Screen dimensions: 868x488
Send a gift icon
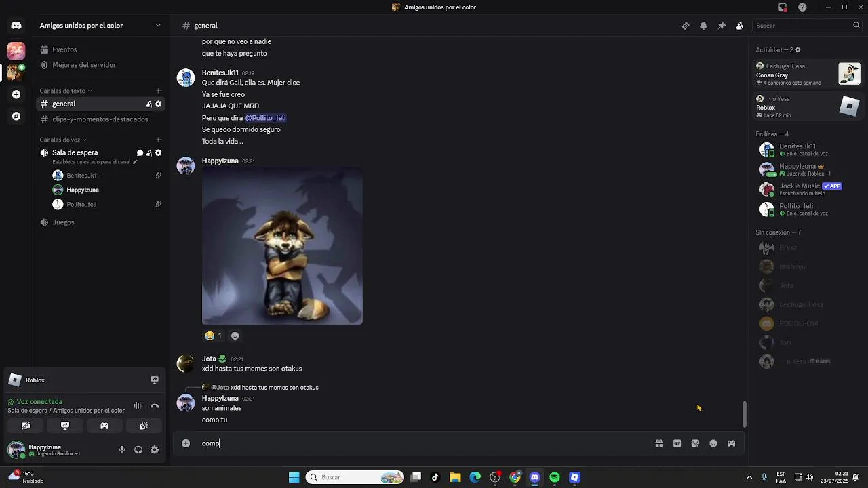tap(658, 443)
